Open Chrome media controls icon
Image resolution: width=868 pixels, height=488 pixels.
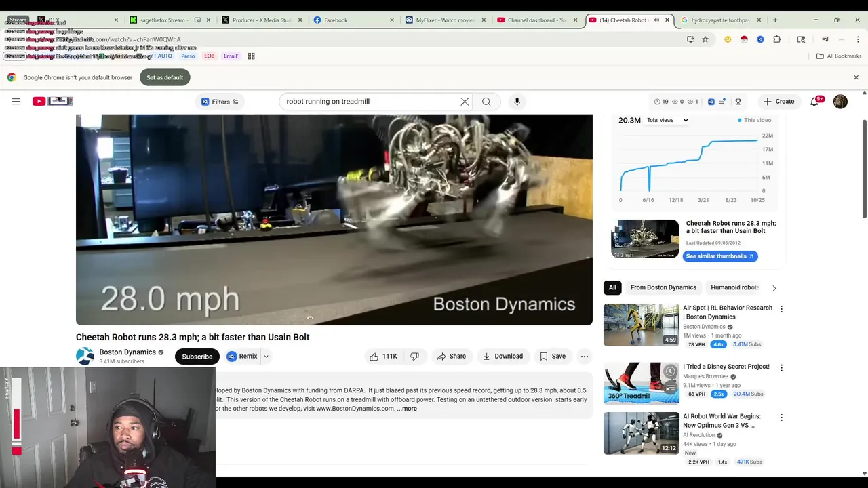tap(825, 39)
